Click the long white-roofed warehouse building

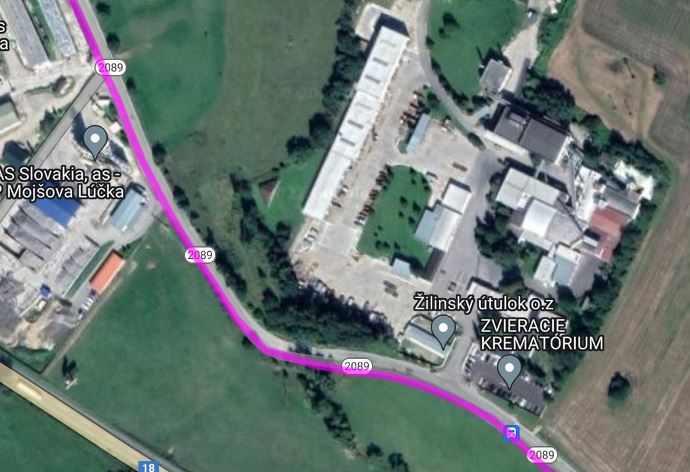[356, 123]
